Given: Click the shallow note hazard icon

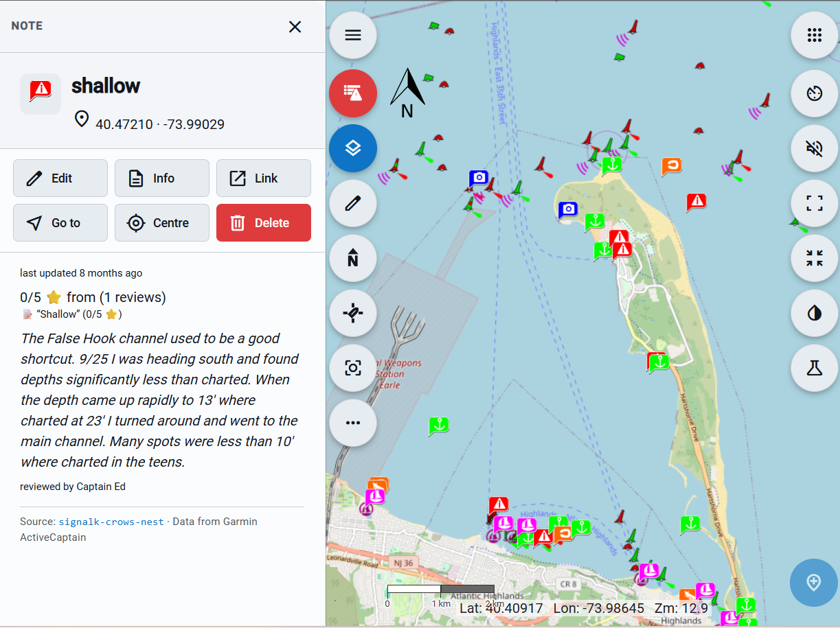Looking at the screenshot, I should point(41,93).
